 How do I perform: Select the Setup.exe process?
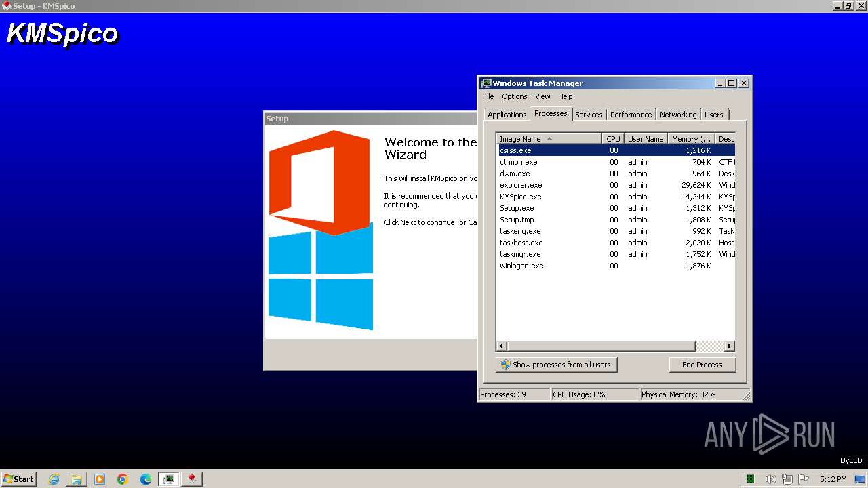click(x=616, y=208)
